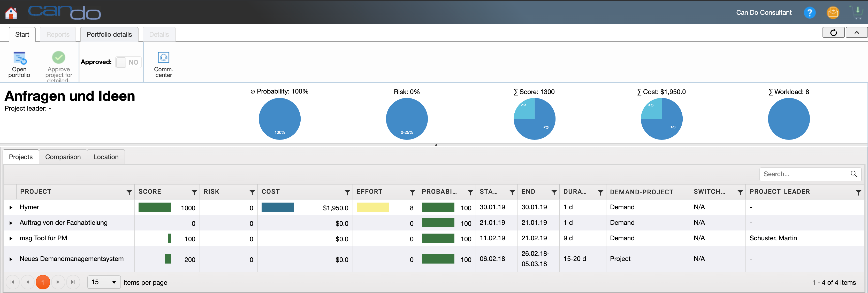Select the Neues Demandmanagementsystem project
The width and height of the screenshot is (868, 293).
72,259
